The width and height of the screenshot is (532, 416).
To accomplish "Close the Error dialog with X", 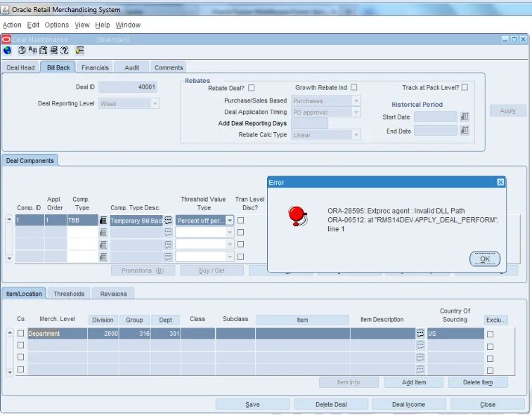I will pyautogui.click(x=500, y=182).
